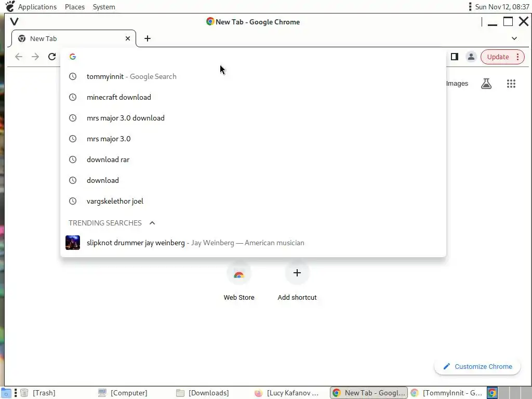Click the Google G icon in address bar
The height and width of the screenshot is (399, 532).
[73, 57]
